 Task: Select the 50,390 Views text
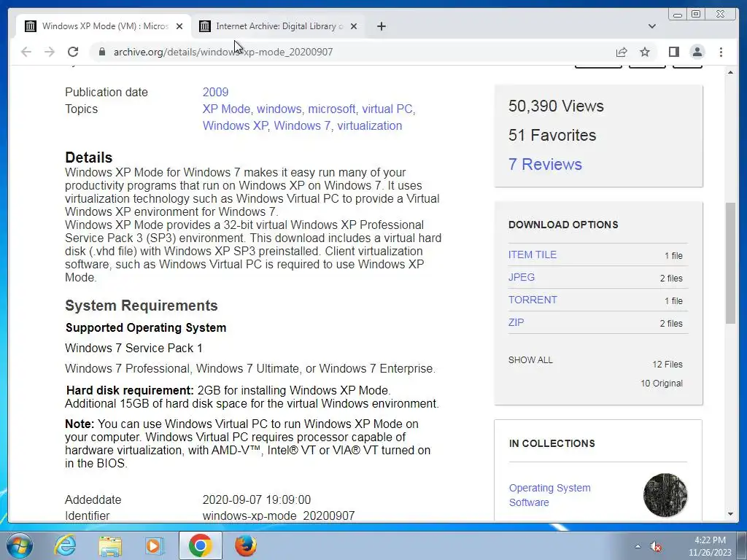tap(556, 106)
